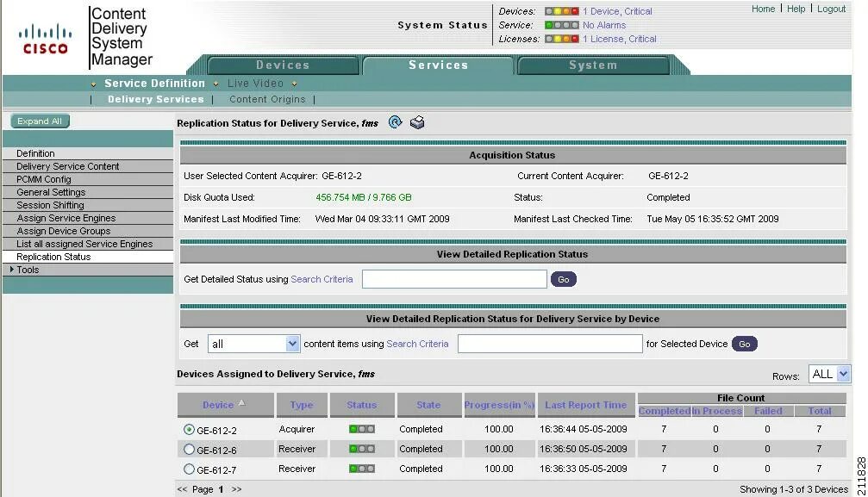Sort by Progress(in %) column header
Screen dimensions: 868x497
499,405
